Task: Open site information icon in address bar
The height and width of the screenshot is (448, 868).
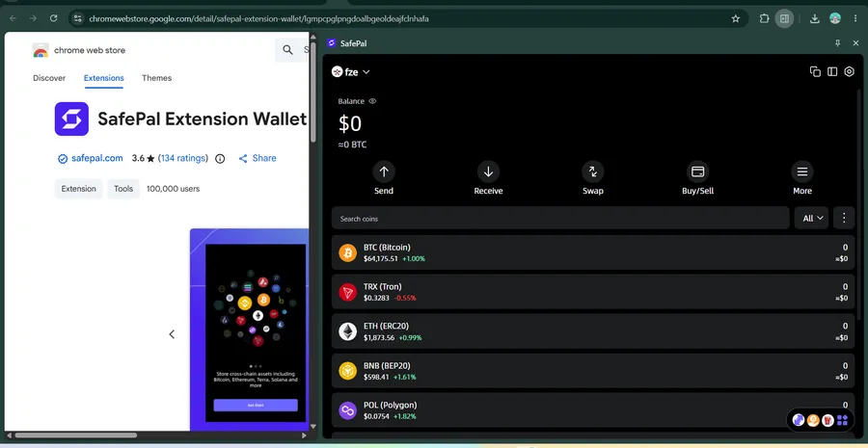Action: (x=77, y=18)
